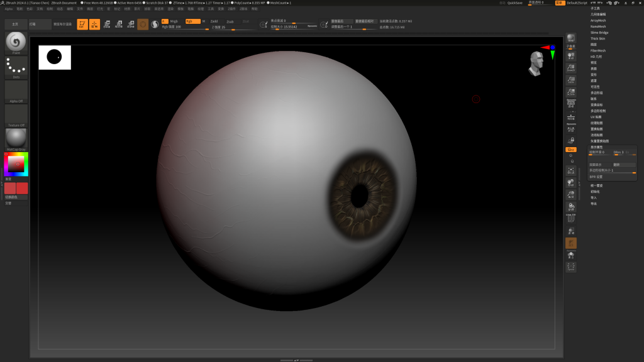Expand the Slime Bridge section
Screen dimensions: 644x362
(599, 33)
